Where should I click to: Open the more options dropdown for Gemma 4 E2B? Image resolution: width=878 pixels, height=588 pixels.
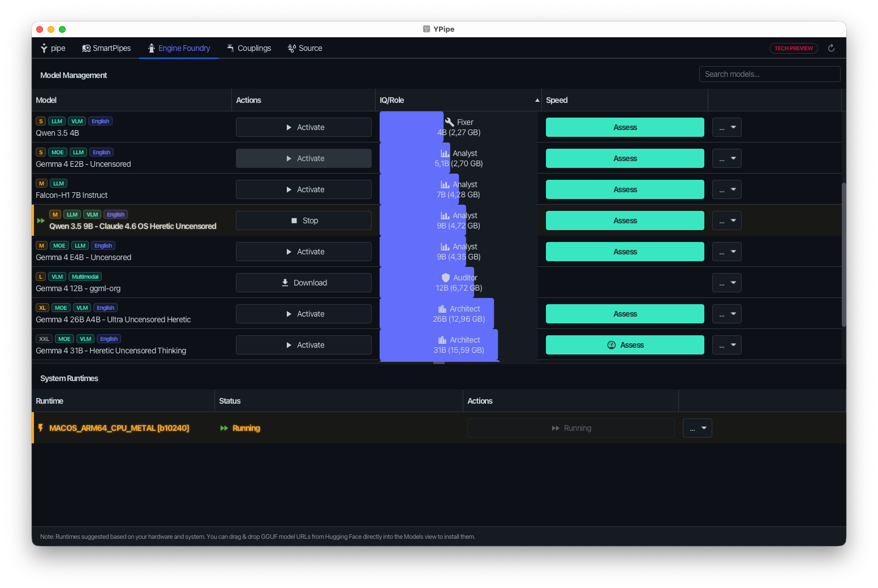(x=727, y=158)
